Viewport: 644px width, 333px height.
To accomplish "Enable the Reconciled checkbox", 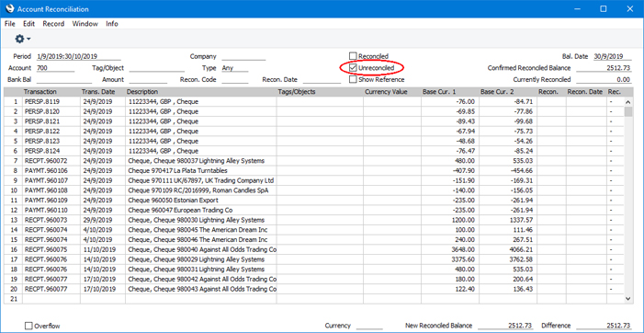I will coord(353,56).
